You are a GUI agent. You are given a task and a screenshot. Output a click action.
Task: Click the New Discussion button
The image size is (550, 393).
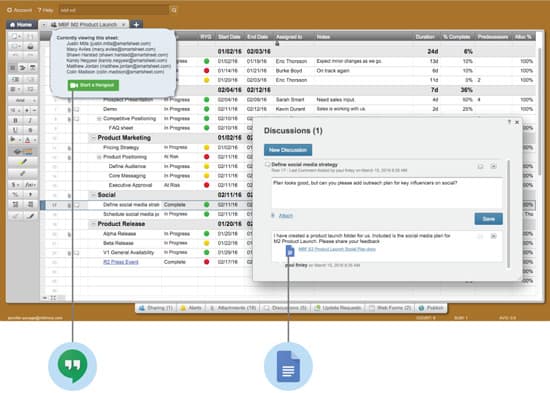click(x=288, y=150)
